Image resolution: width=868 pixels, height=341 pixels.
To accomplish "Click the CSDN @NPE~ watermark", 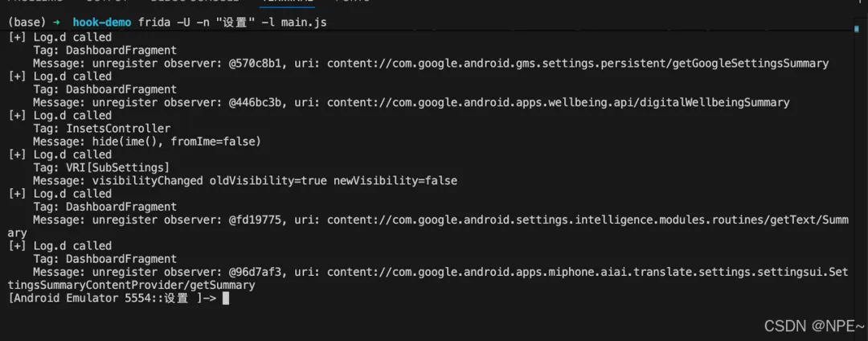I will coord(813,325).
